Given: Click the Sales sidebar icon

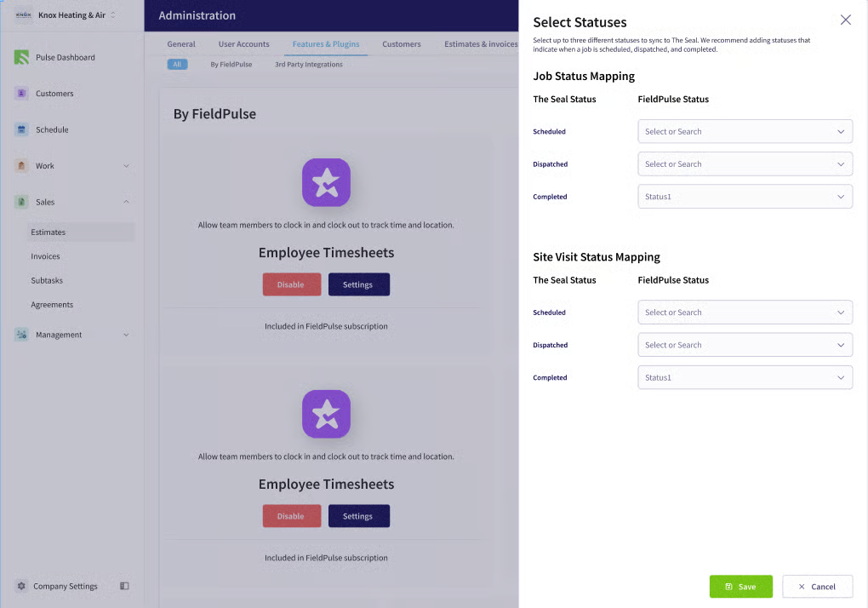Looking at the screenshot, I should (21, 202).
